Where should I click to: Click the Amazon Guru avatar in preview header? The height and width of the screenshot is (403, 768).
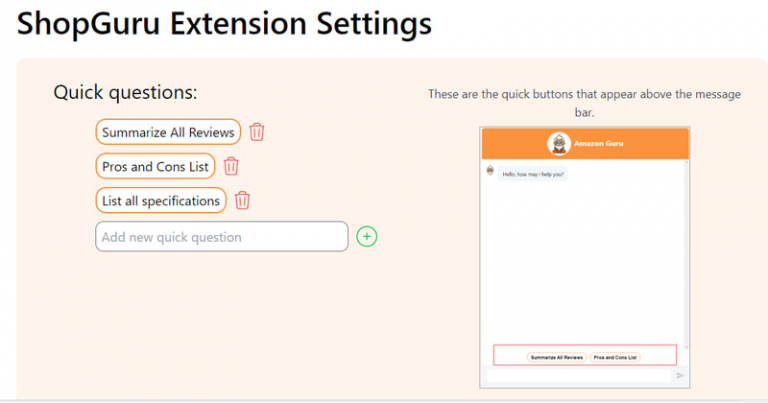pyautogui.click(x=558, y=144)
